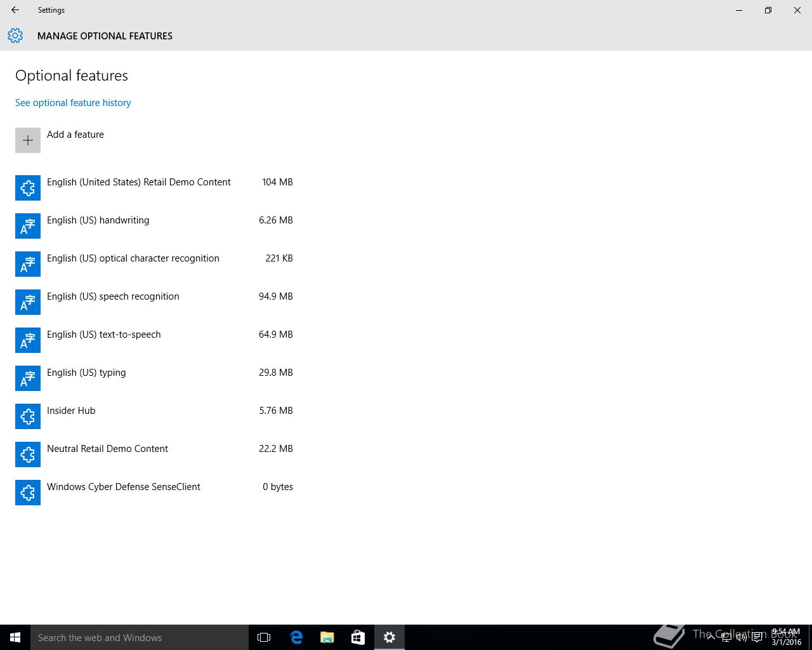
Task: Click the 104 MB size value
Action: [277, 182]
